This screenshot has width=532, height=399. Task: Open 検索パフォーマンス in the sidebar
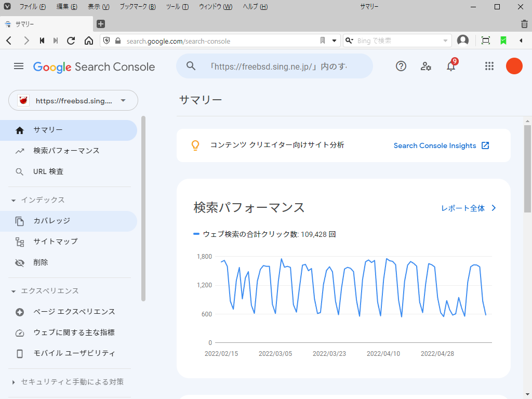(69, 151)
